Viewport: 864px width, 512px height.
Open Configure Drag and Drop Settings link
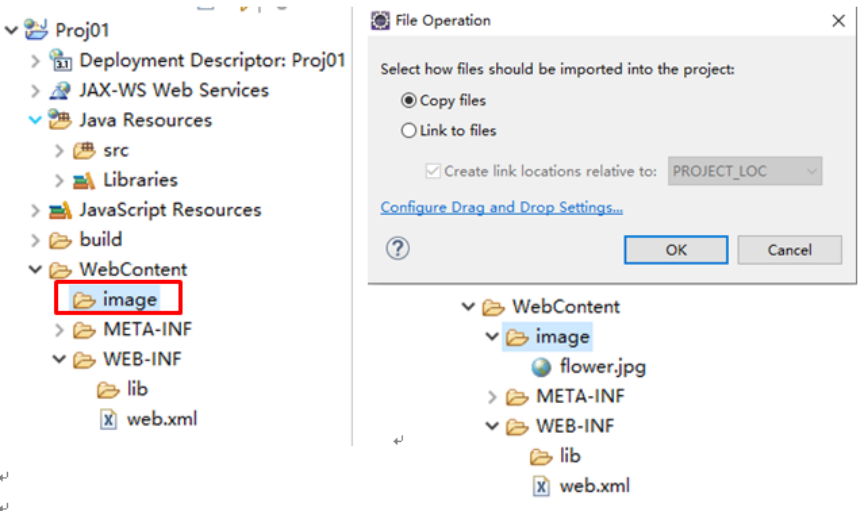(x=501, y=208)
